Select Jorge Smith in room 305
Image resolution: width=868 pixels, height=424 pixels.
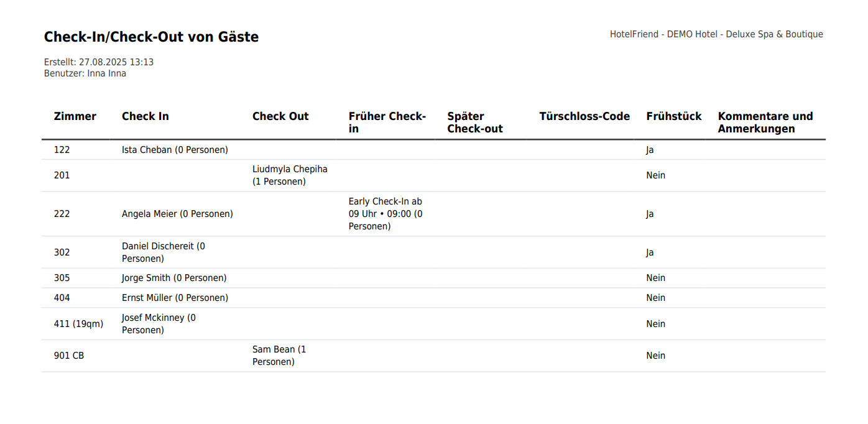click(x=174, y=278)
